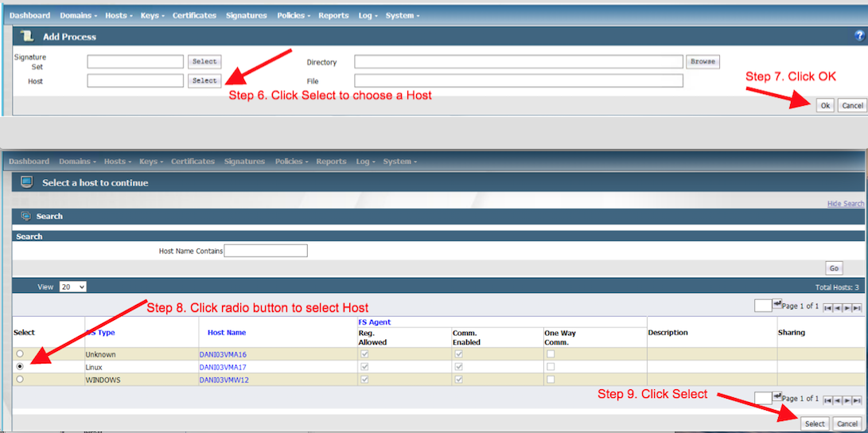Image resolution: width=868 pixels, height=433 pixels.
Task: Select the radio button for DANI03VMA16
Action: pyautogui.click(x=20, y=353)
